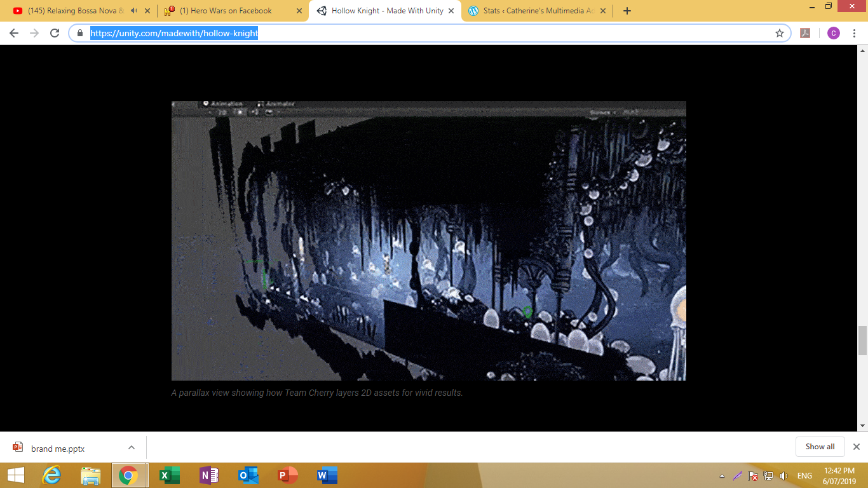The height and width of the screenshot is (488, 868).
Task: Open the purple profile avatar menu
Action: (x=834, y=33)
